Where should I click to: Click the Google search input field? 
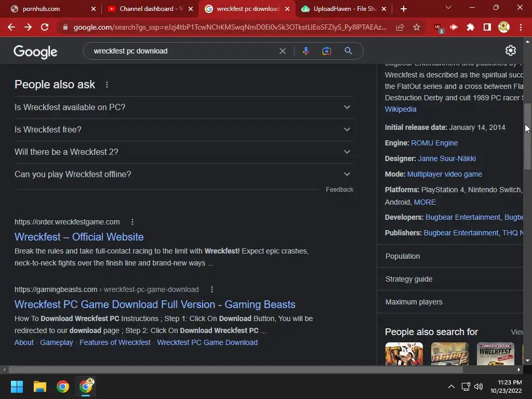183,51
